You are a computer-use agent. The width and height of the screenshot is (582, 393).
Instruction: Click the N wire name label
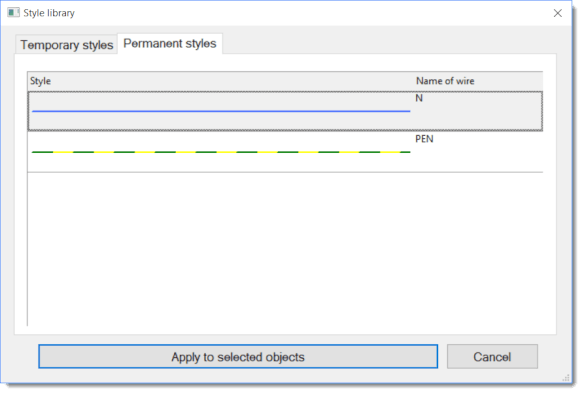coord(419,98)
